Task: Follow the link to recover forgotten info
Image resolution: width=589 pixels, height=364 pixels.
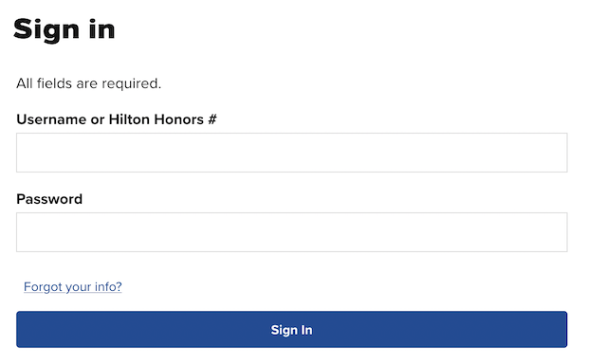Action: tap(72, 286)
